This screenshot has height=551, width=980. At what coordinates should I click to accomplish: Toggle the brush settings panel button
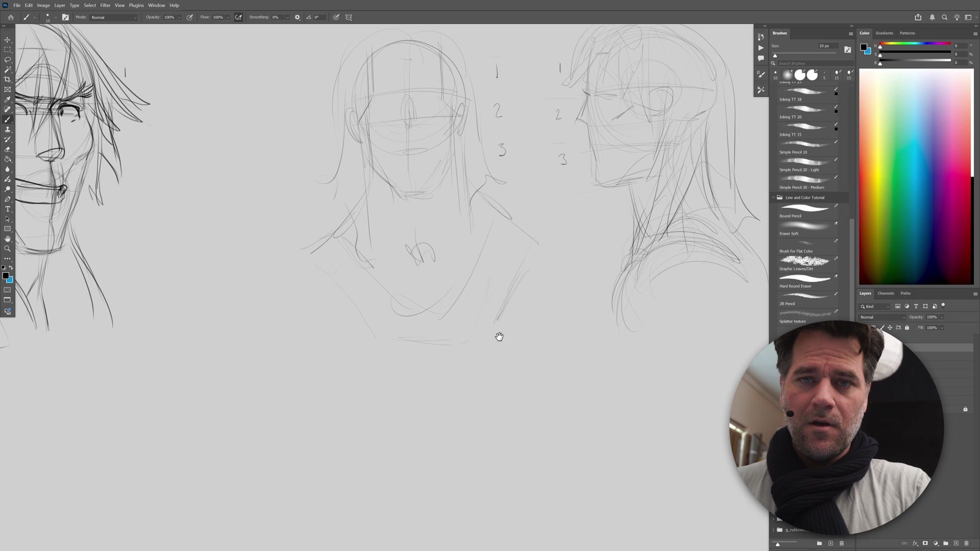coord(65,17)
